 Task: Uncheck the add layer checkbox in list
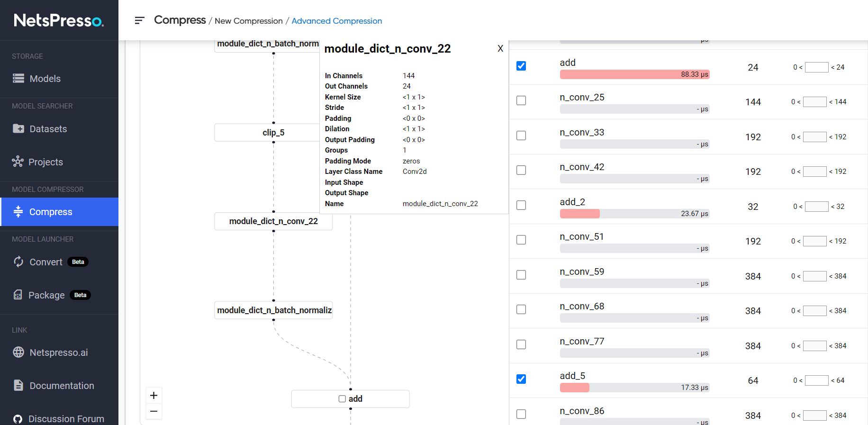pos(521,66)
